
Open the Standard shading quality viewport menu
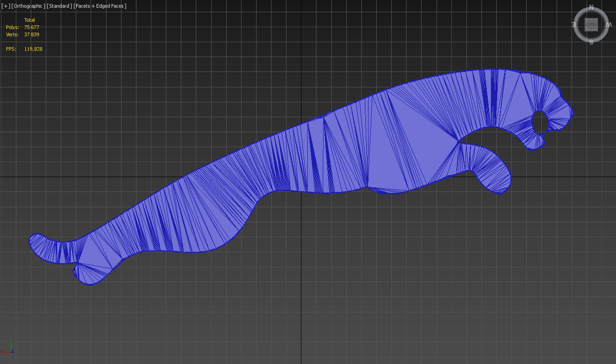[59, 6]
